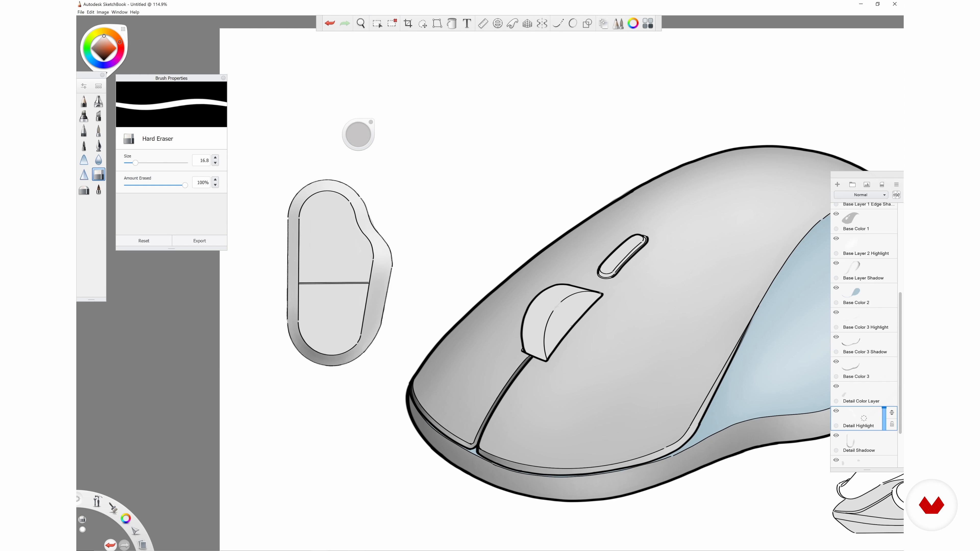Add a new layer with plus icon

click(x=837, y=184)
